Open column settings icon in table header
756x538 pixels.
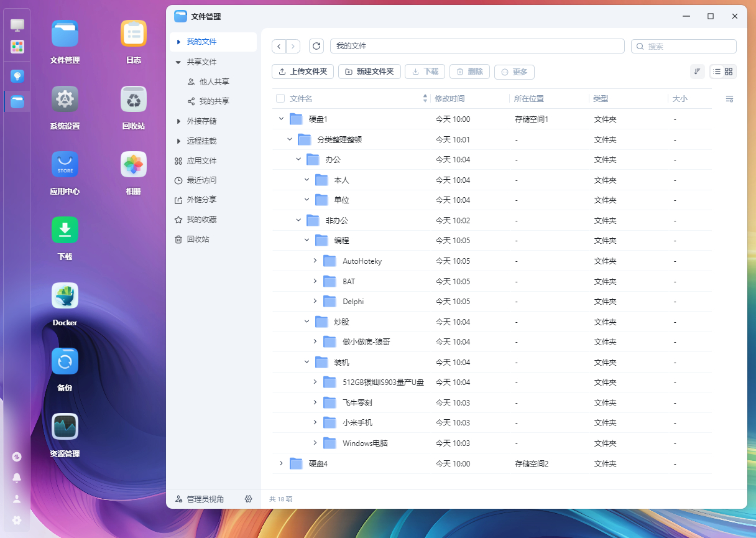(x=730, y=99)
